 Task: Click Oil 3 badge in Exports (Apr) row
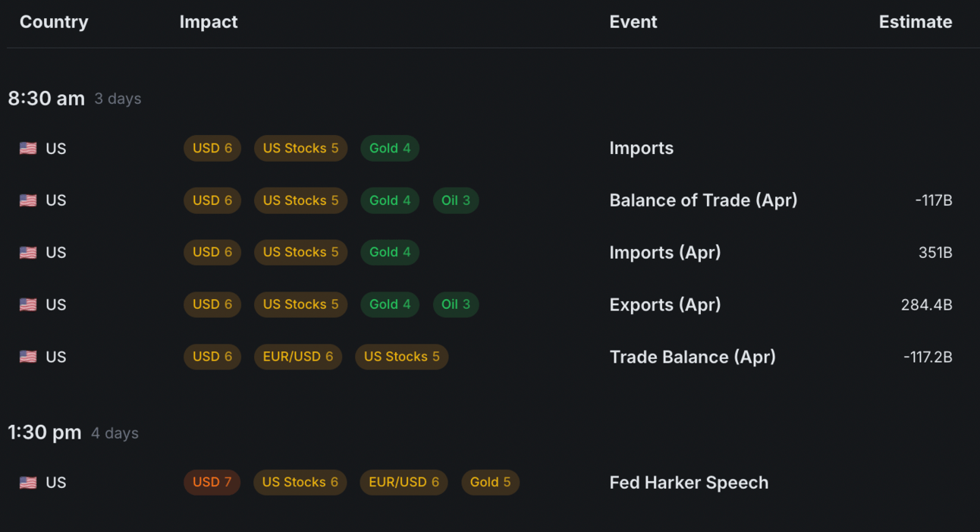[x=455, y=304]
